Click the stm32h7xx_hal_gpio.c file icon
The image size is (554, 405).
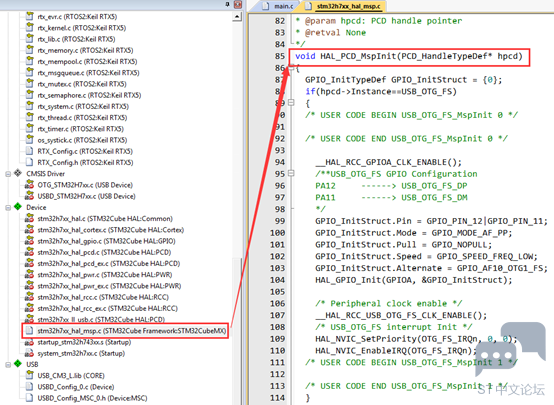(x=29, y=241)
